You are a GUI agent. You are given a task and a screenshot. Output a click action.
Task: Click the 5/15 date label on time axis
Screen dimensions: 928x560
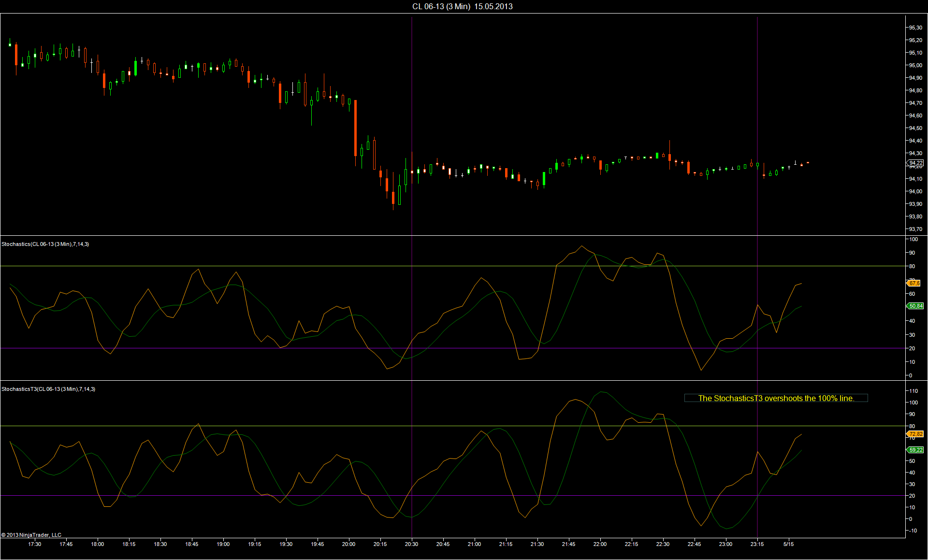point(788,544)
